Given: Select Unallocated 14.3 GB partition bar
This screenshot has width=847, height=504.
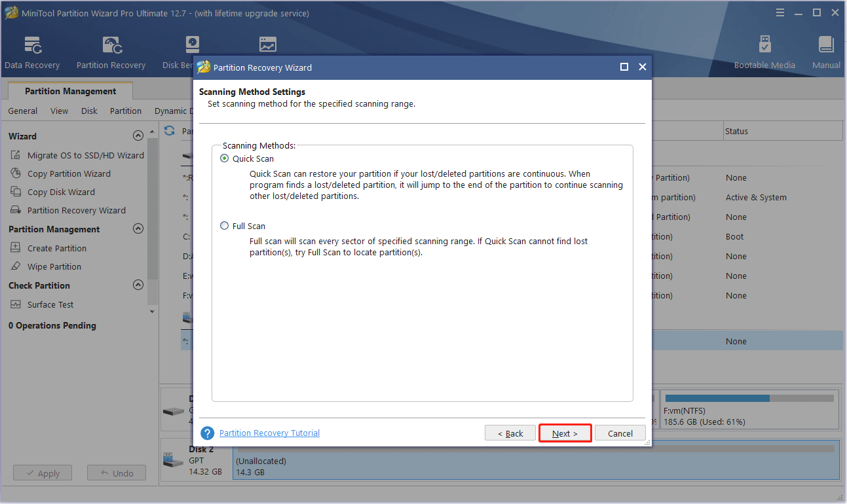Looking at the screenshot, I should click(x=536, y=460).
